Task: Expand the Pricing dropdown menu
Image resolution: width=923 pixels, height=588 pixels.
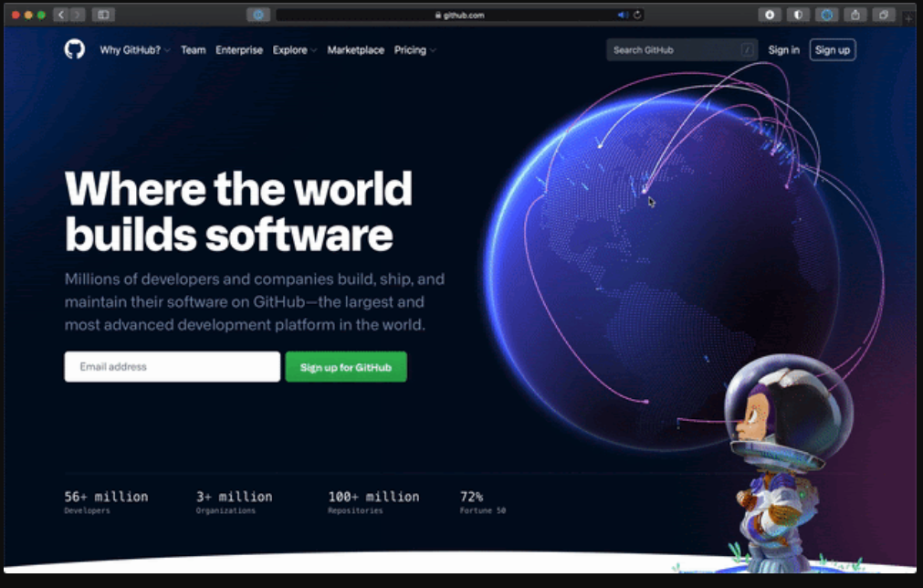Action: coord(415,50)
